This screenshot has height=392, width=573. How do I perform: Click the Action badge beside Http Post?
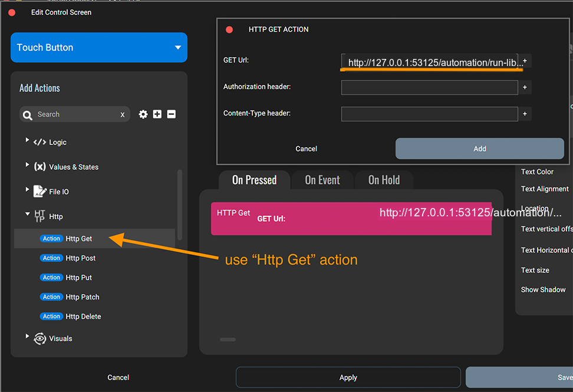(x=51, y=258)
